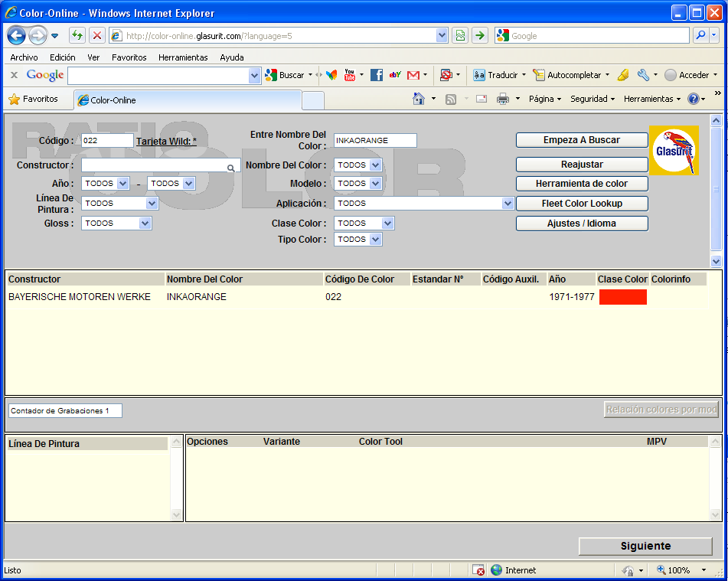Open Gmail from the Google toolbar

point(413,75)
